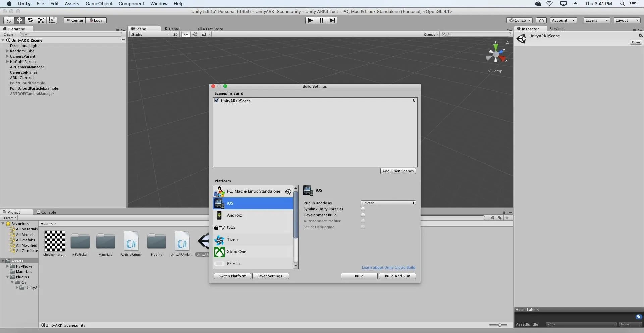Screen dimensions: 644x333
Task: Select the Materials folder thumbnail
Action: (106, 242)
